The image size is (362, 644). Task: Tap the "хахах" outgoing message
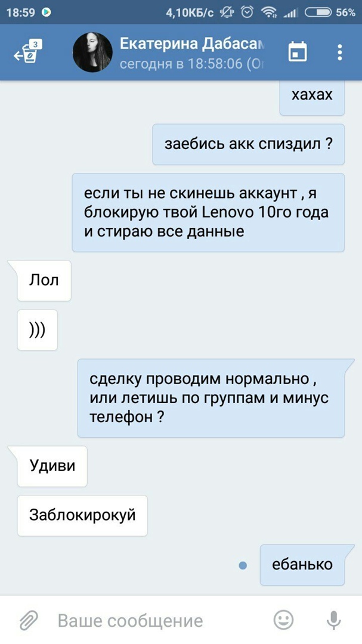coord(313,97)
